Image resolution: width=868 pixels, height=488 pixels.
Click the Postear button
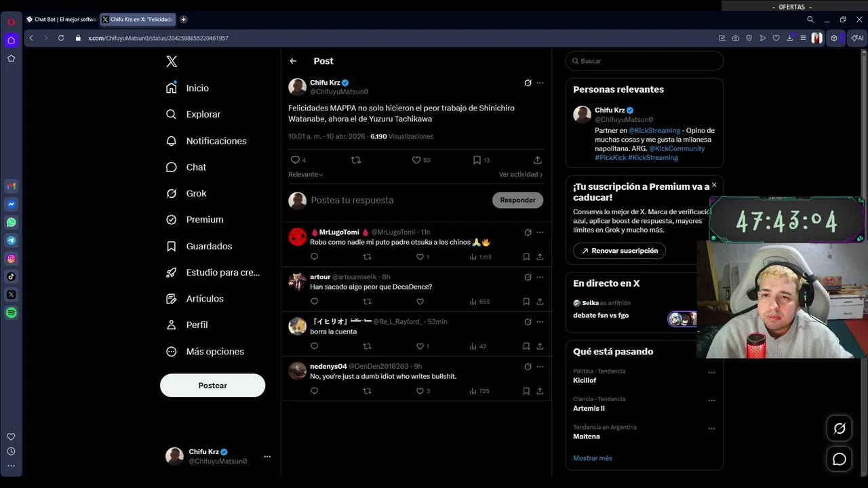[x=212, y=385]
